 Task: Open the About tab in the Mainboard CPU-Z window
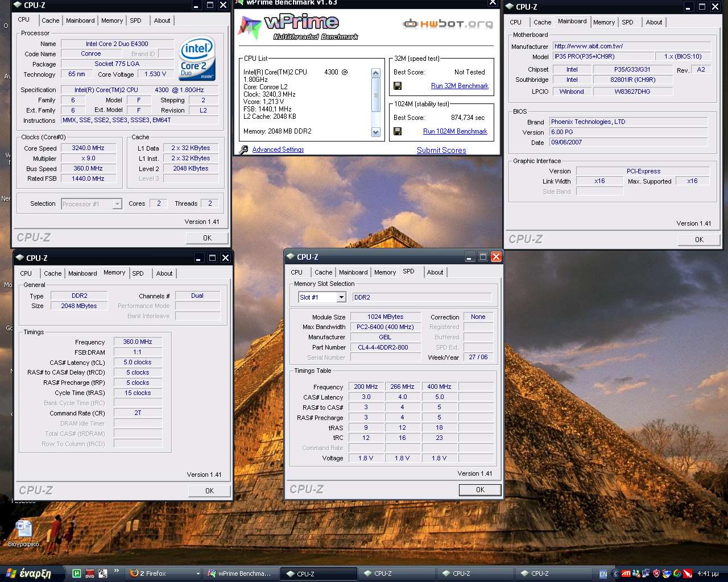point(653,22)
